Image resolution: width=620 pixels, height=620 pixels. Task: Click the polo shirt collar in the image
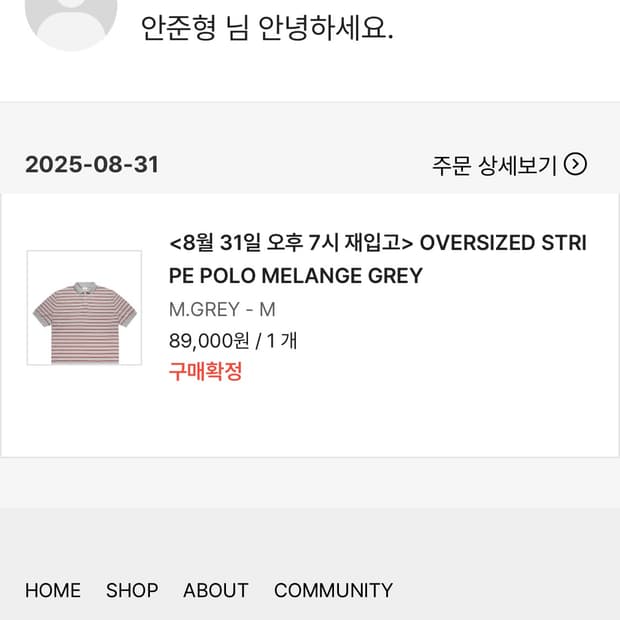(84, 282)
